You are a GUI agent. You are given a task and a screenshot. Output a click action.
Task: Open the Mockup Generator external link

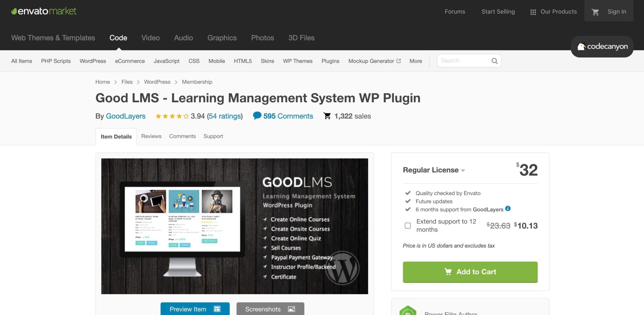(375, 61)
